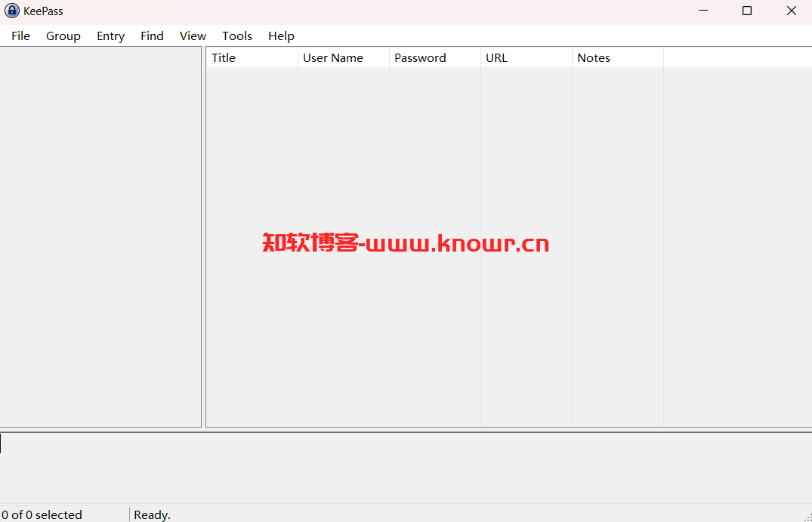812x522 pixels.
Task: Sort entries by Password column header
Action: click(x=435, y=57)
